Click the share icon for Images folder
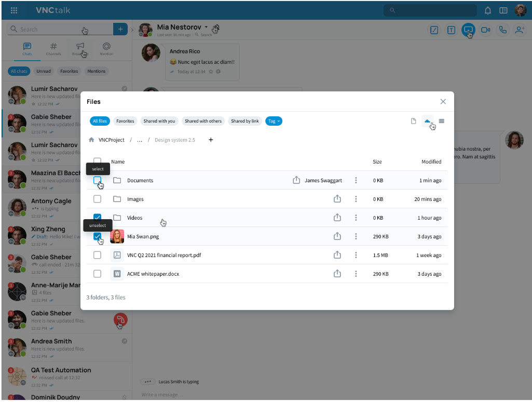The width and height of the screenshot is (532, 402). [337, 199]
